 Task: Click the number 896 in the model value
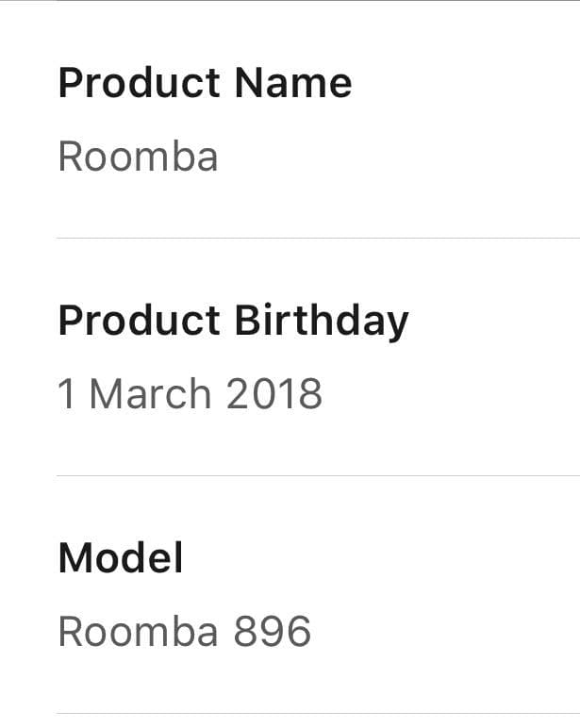click(272, 631)
